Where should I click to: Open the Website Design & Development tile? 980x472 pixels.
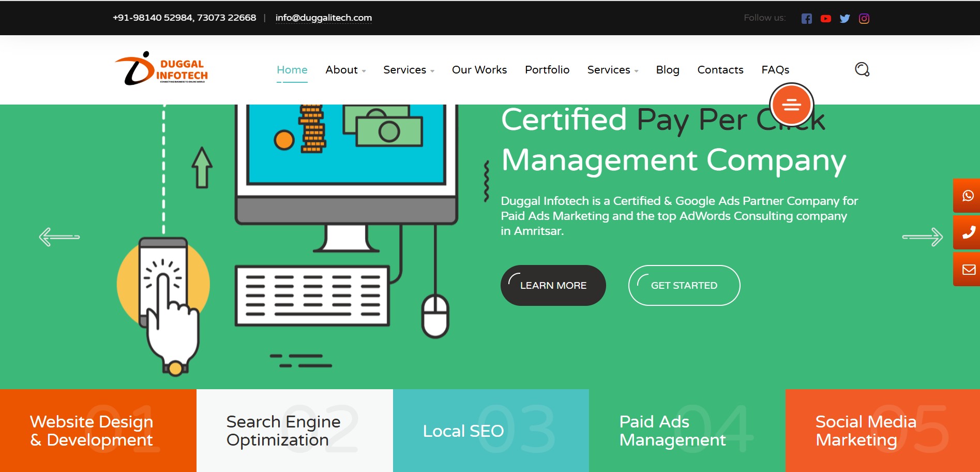coord(98,431)
